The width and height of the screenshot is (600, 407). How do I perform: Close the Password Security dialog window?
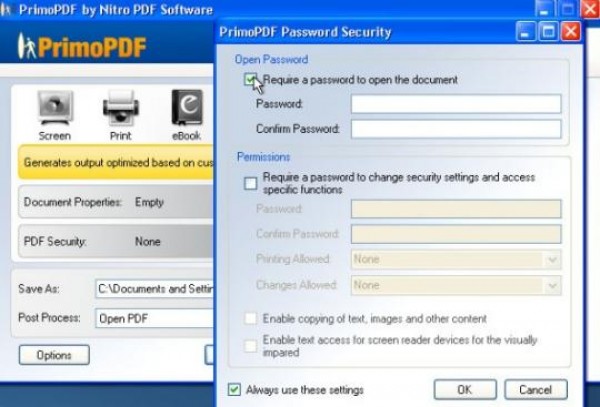click(x=571, y=32)
